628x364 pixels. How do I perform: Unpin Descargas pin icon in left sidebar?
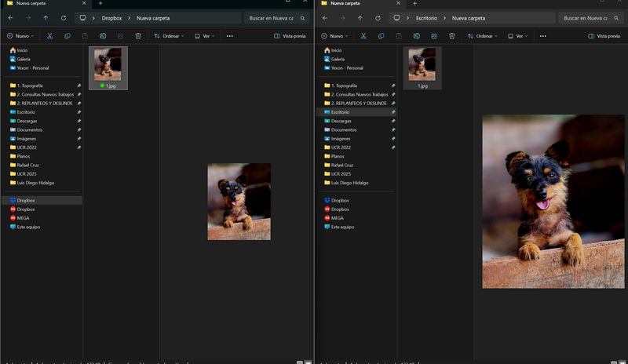[x=79, y=121]
